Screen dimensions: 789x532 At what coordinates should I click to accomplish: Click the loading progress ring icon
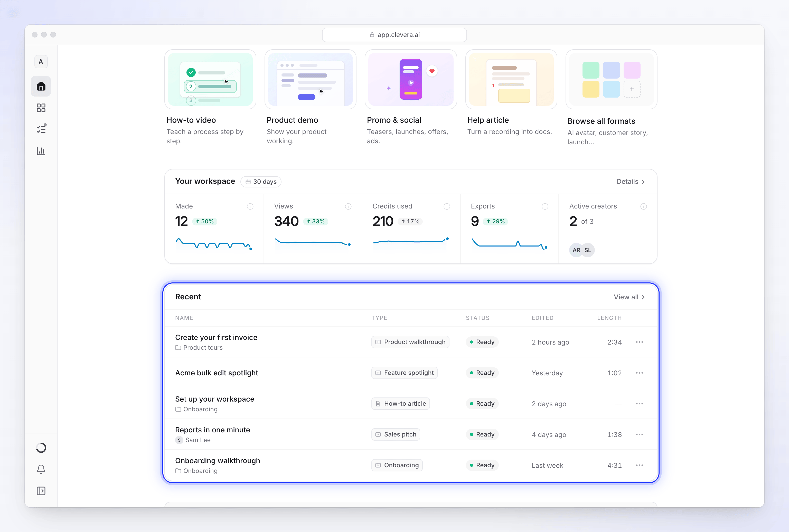coord(41,448)
